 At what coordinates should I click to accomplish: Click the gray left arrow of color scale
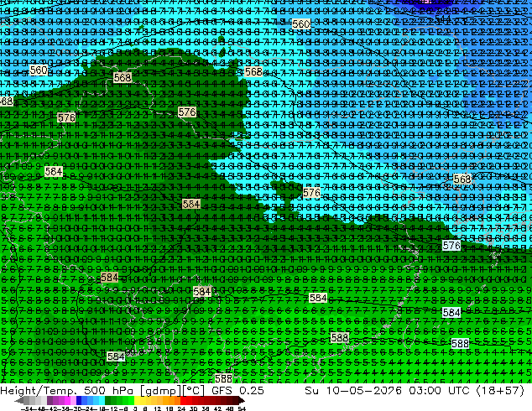click(x=18, y=401)
